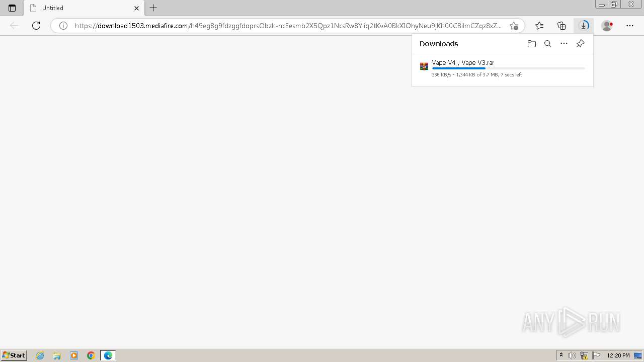Click the WinRAR file icon of download
Image resolution: width=644 pixels, height=362 pixels.
click(x=424, y=66)
